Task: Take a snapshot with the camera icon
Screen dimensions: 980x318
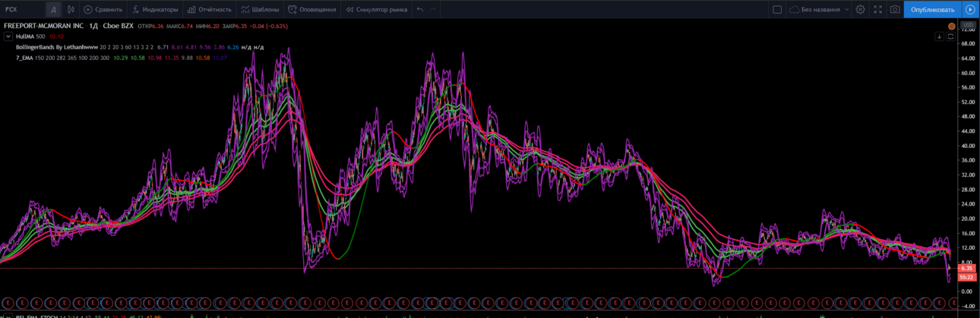Action: 895,10
